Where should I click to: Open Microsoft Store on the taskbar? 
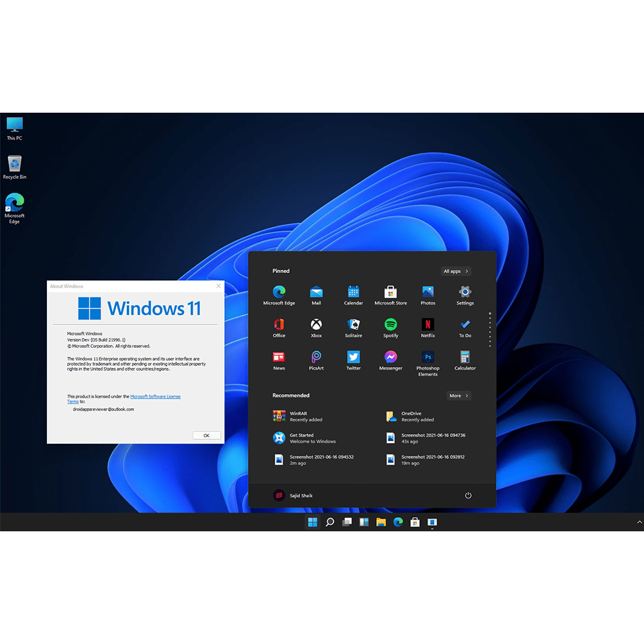tap(415, 522)
